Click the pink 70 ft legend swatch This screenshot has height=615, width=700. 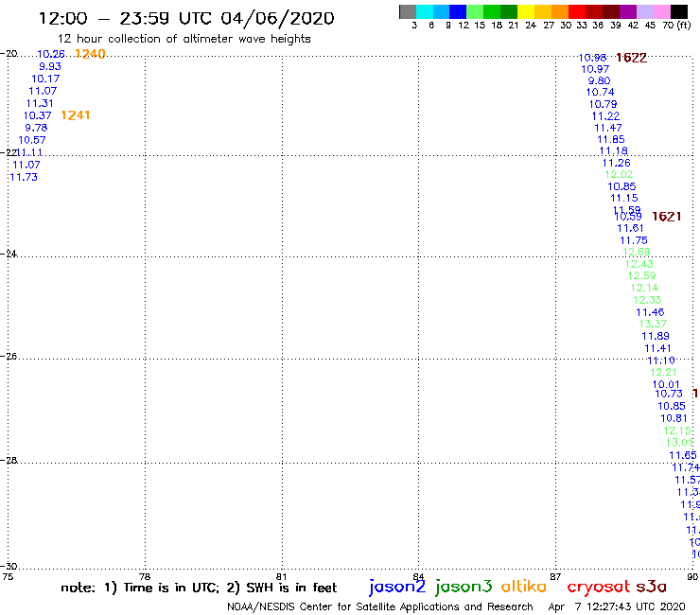pyautogui.click(x=661, y=11)
